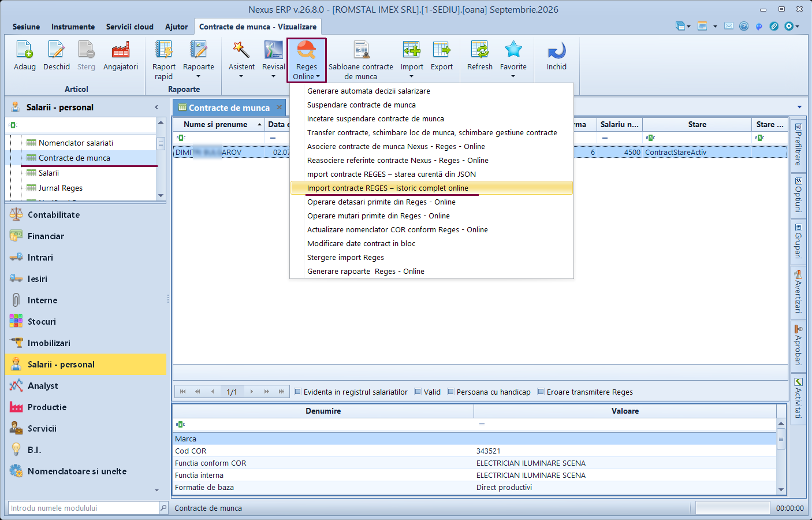Open the Sesiune menu

(x=27, y=27)
